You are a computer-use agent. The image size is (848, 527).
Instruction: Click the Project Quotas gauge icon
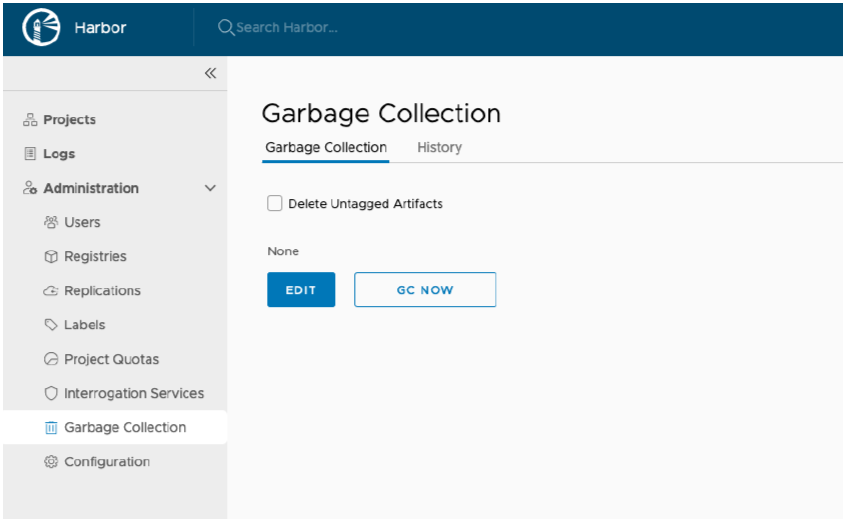(51, 359)
